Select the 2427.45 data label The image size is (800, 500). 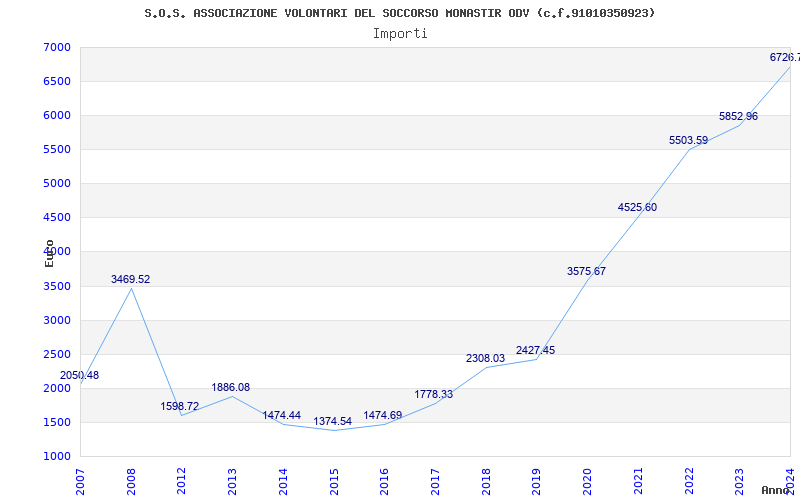pos(535,351)
